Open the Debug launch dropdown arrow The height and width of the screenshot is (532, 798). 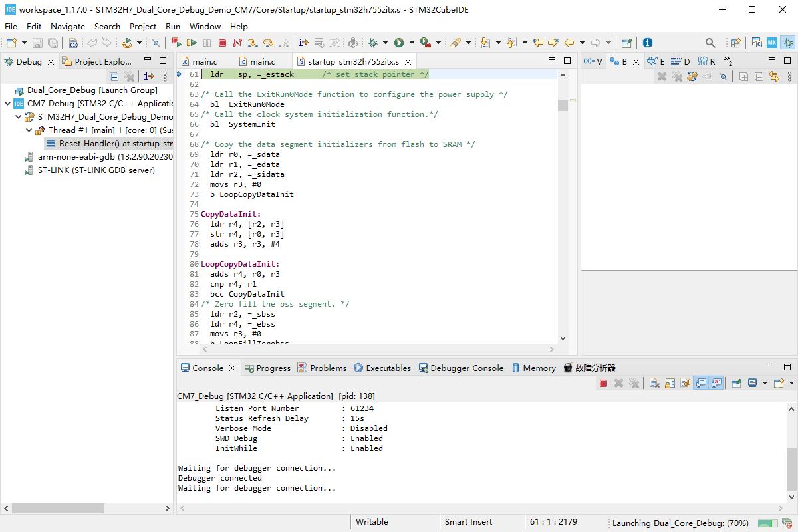click(x=385, y=43)
